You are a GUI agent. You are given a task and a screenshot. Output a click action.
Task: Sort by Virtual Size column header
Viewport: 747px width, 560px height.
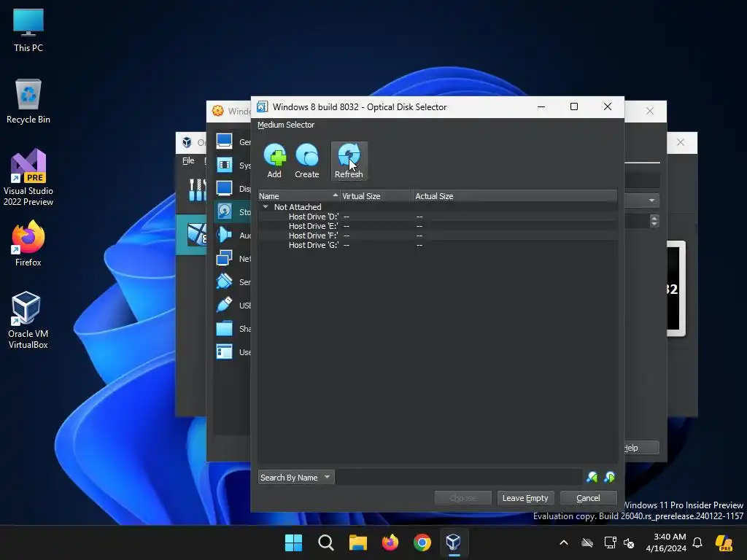(376, 195)
